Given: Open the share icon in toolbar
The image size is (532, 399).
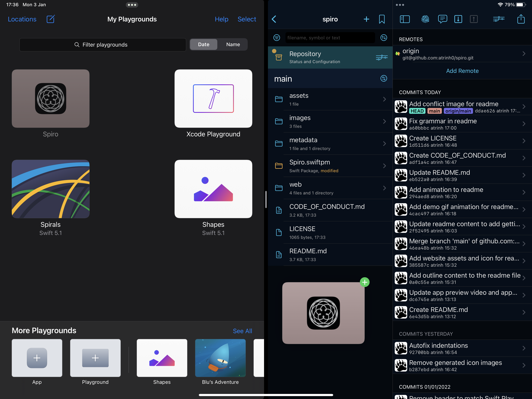Looking at the screenshot, I should pos(521,19).
